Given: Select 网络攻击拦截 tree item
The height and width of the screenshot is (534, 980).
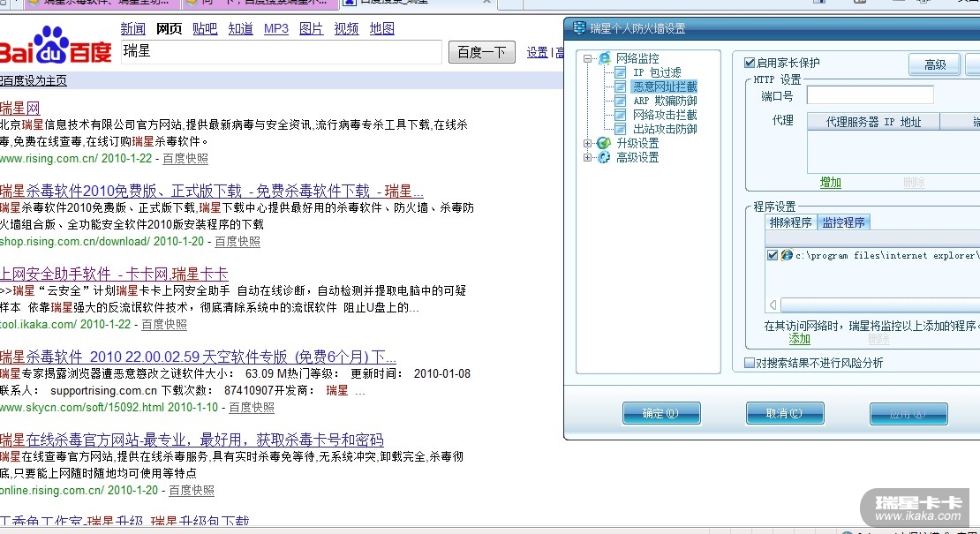Looking at the screenshot, I should pyautogui.click(x=665, y=115).
